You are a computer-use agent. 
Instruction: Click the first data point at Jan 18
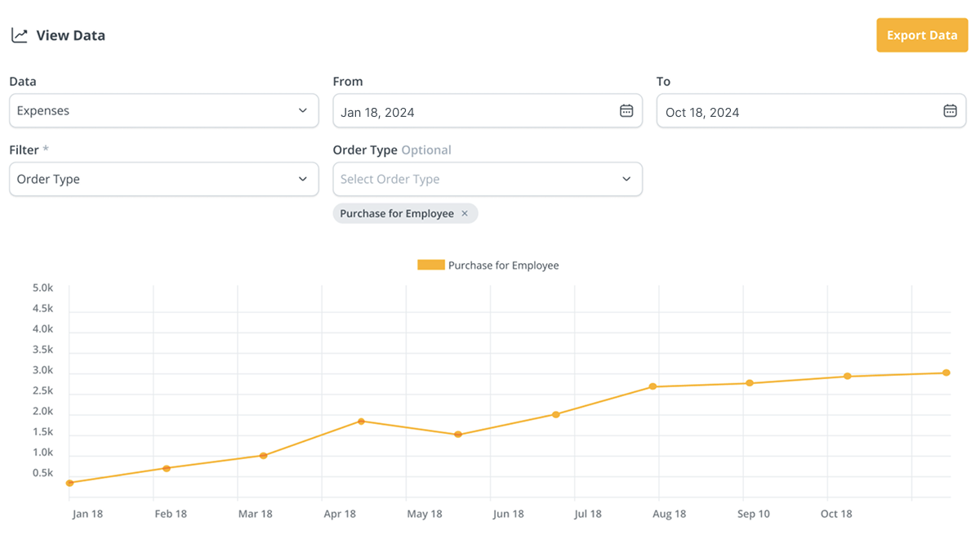tap(69, 483)
